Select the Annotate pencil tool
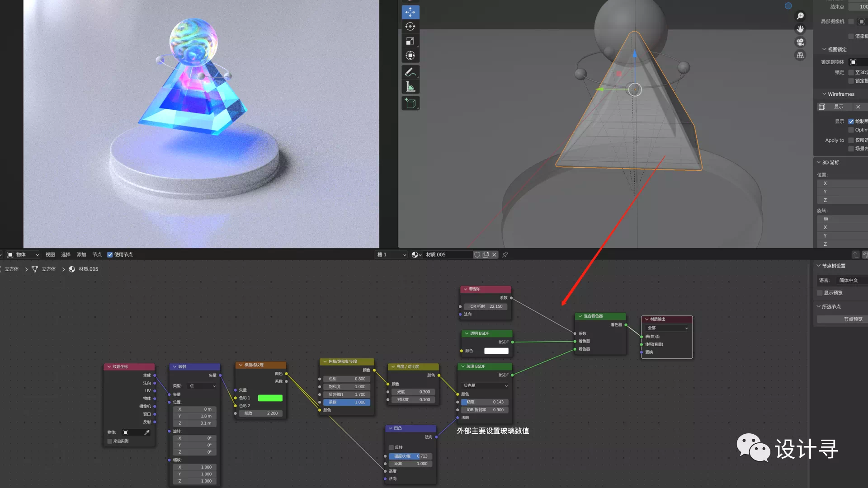868x488 pixels. [410, 72]
